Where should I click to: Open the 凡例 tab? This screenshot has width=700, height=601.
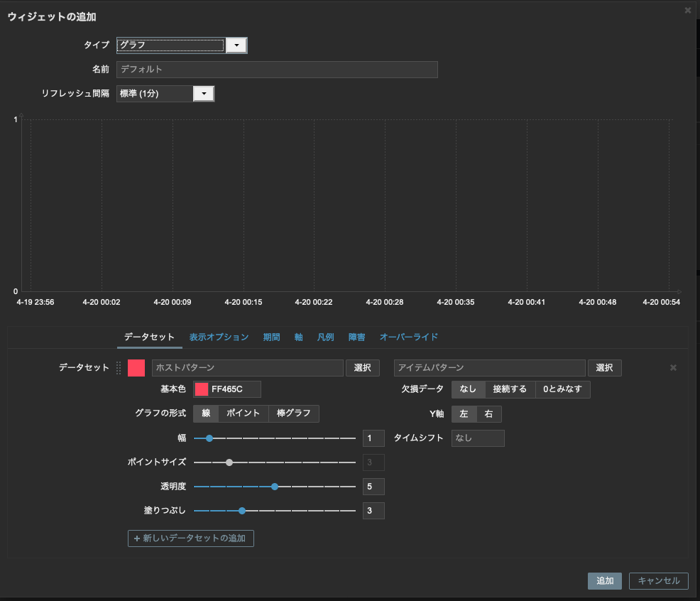[x=324, y=337]
